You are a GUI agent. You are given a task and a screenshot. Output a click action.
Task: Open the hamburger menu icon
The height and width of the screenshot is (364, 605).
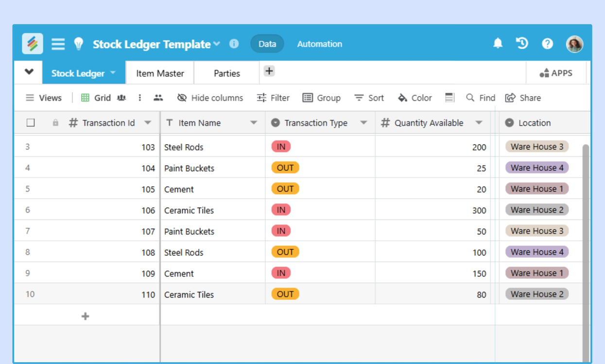coord(58,44)
